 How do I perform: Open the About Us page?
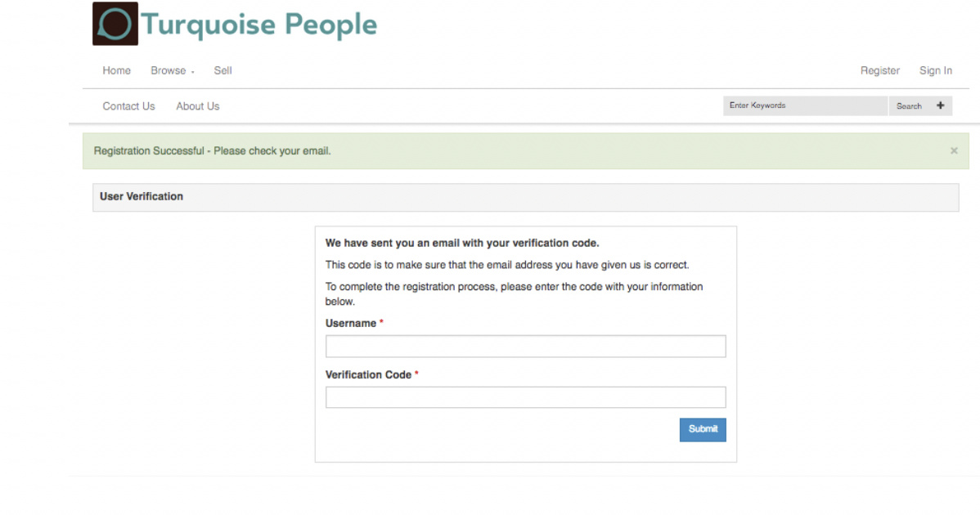coord(197,106)
